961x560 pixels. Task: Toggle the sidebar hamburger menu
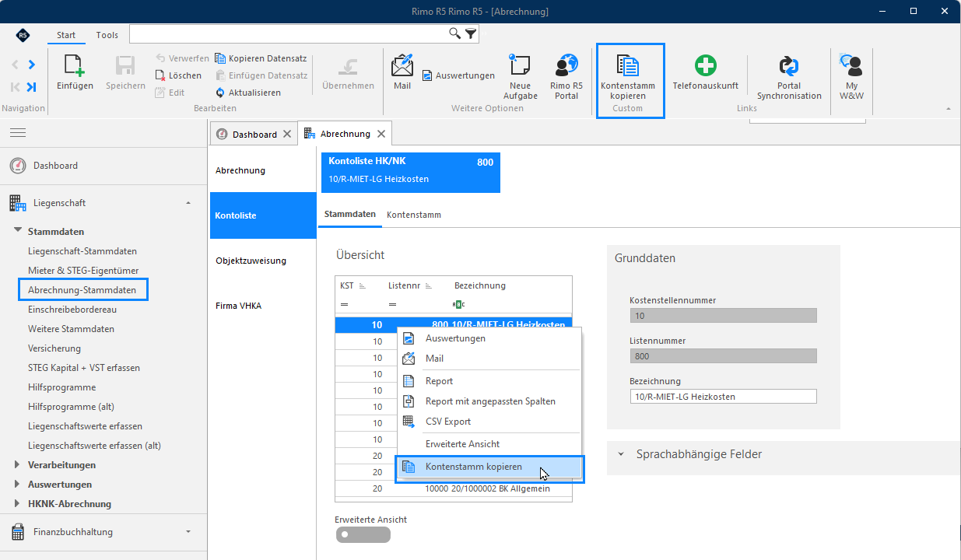(x=17, y=133)
